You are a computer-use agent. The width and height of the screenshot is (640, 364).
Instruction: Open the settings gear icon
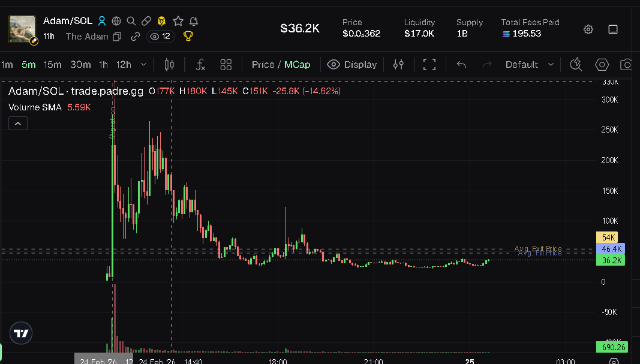(588, 29)
